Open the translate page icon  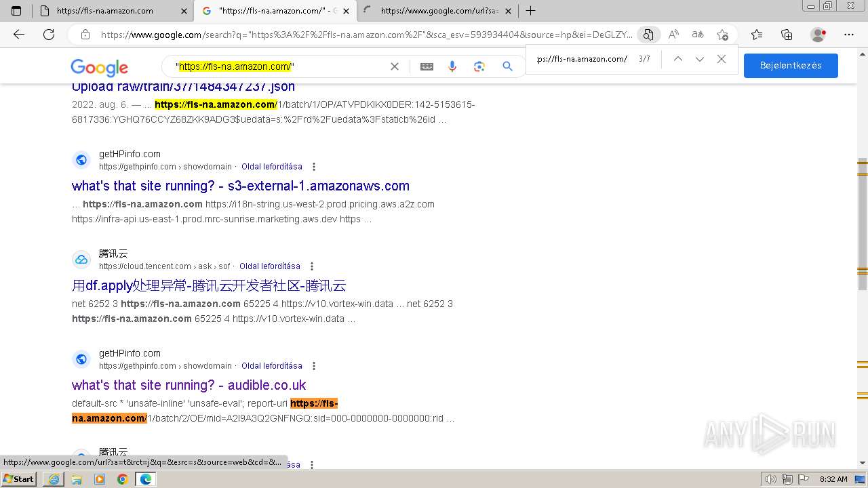pyautogui.click(x=698, y=35)
